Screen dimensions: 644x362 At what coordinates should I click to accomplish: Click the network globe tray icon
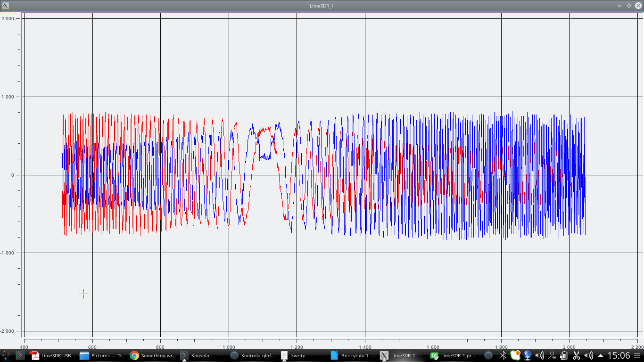(528, 355)
